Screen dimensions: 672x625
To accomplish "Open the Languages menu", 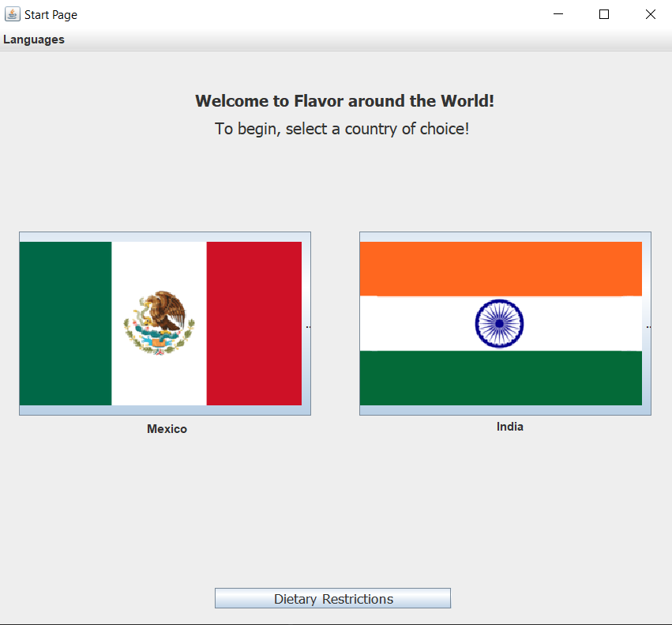I will pyautogui.click(x=34, y=40).
